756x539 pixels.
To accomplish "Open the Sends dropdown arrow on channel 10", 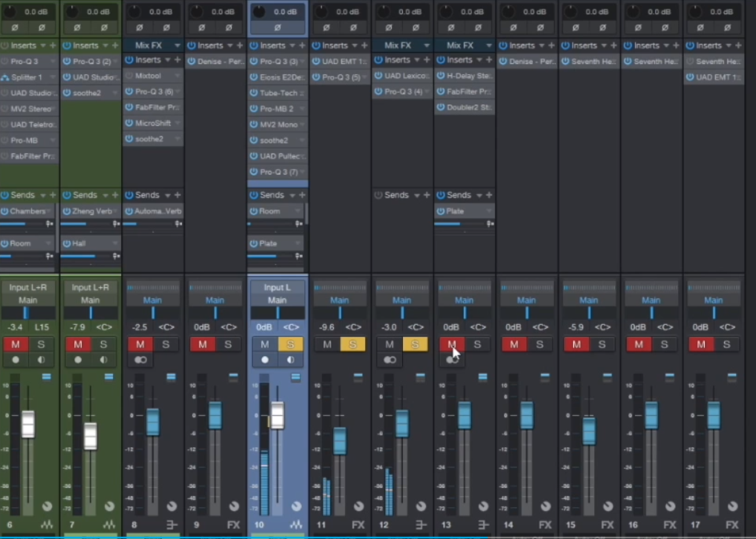I will (x=292, y=195).
